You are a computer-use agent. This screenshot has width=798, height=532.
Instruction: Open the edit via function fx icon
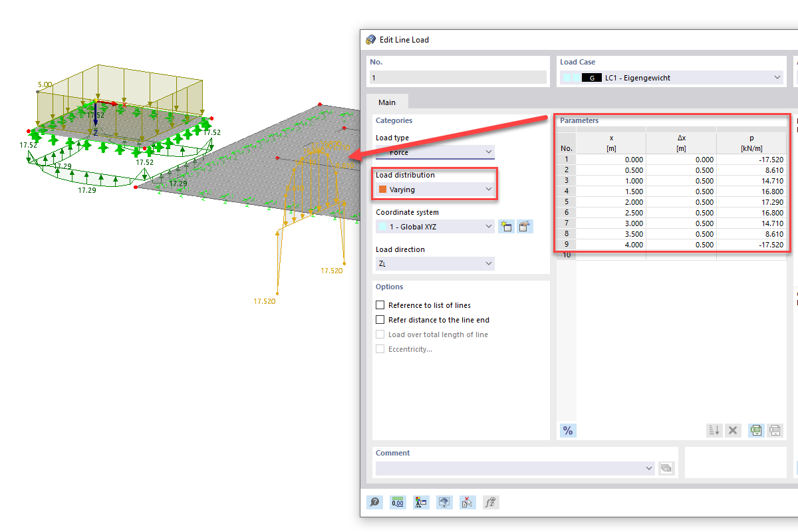tap(491, 502)
